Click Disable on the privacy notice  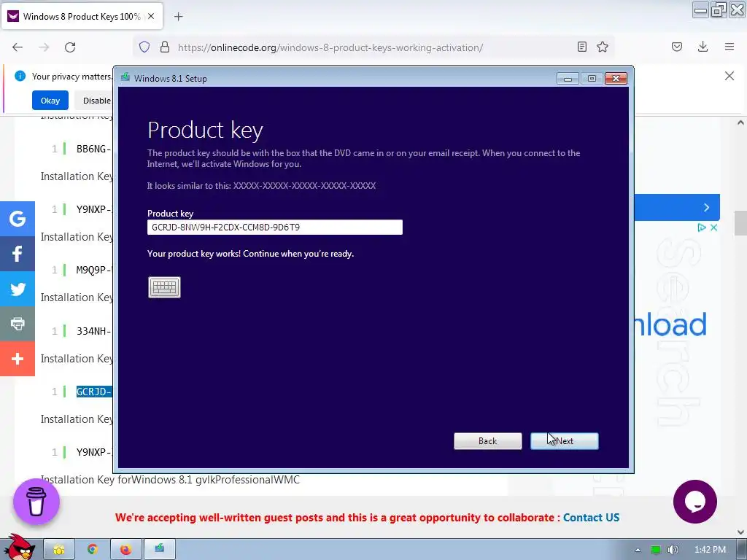96,101
